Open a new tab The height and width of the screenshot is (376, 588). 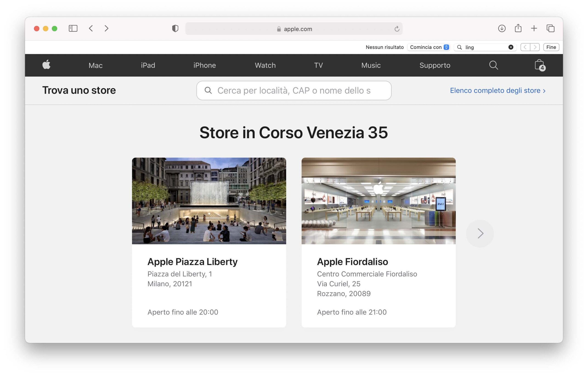click(534, 28)
